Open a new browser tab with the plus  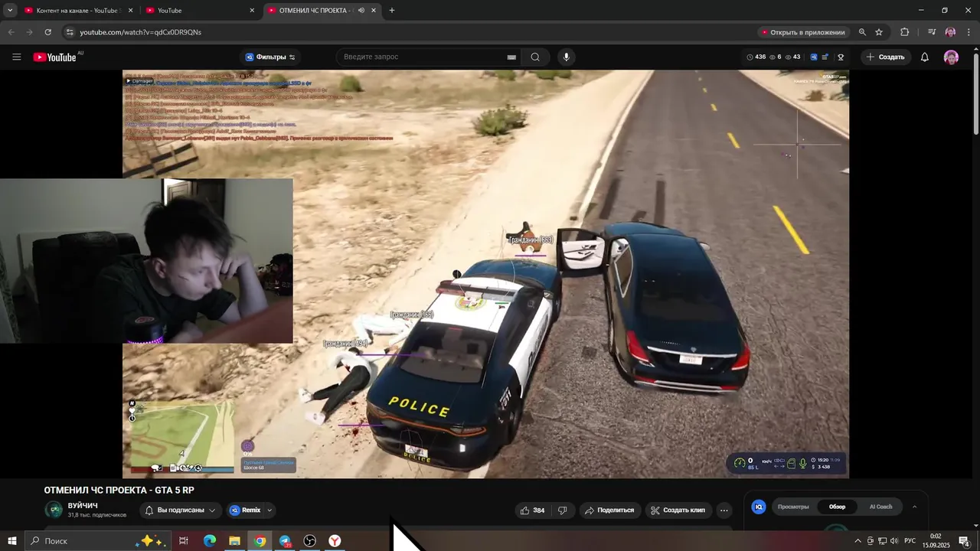point(392,11)
